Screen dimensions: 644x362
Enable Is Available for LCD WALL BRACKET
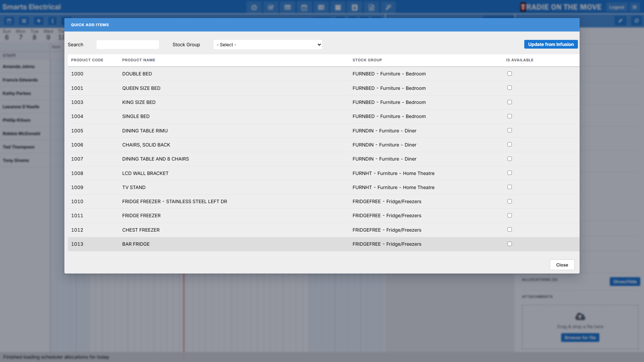(x=509, y=173)
